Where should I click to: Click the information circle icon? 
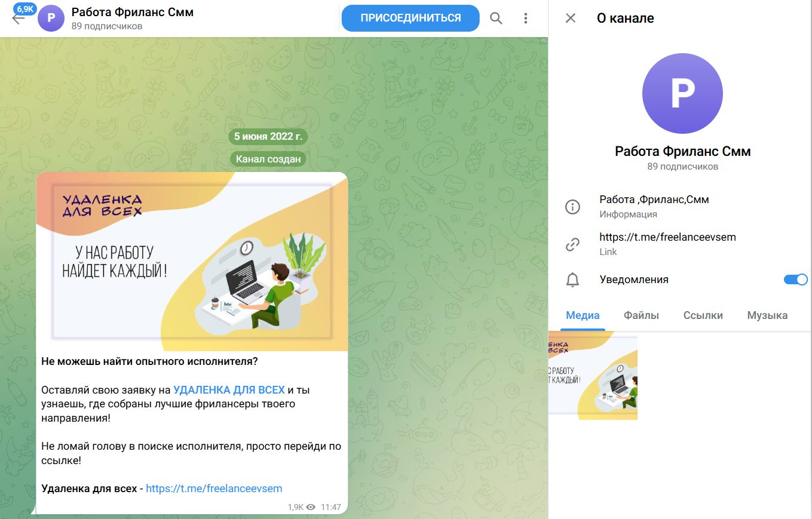(572, 207)
